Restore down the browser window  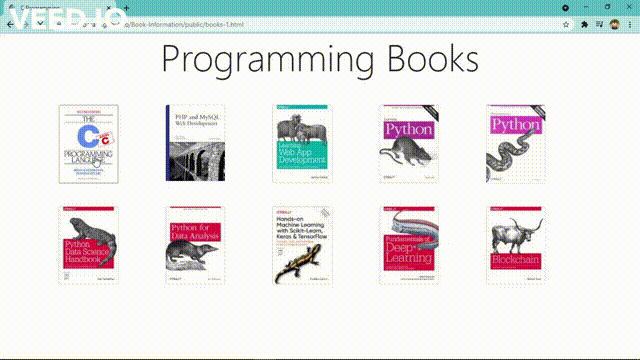tap(608, 7)
